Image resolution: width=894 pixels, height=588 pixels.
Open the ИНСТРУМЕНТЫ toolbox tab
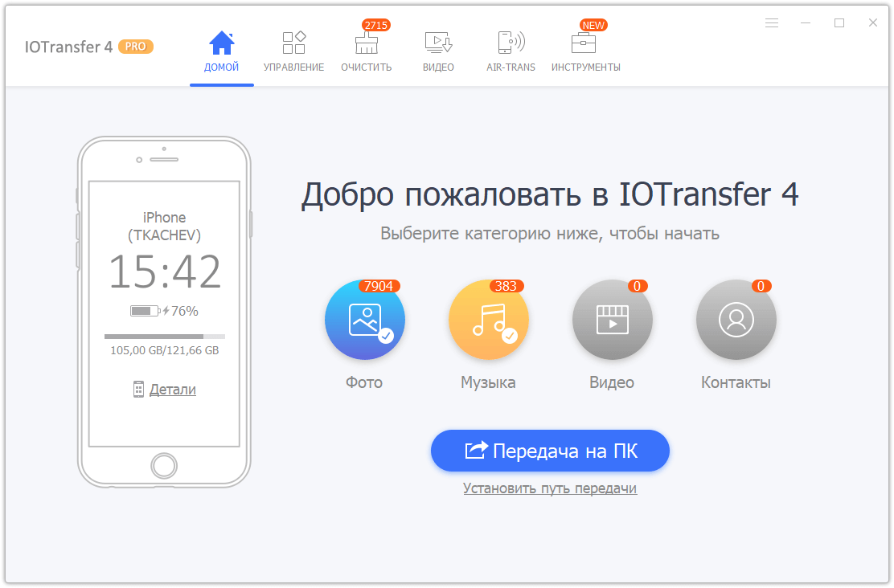point(585,52)
